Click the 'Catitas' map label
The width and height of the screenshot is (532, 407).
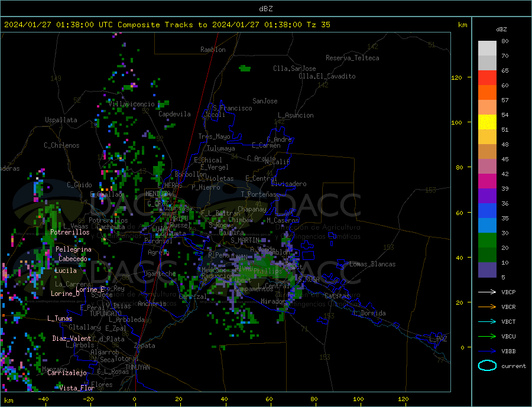(x=337, y=296)
